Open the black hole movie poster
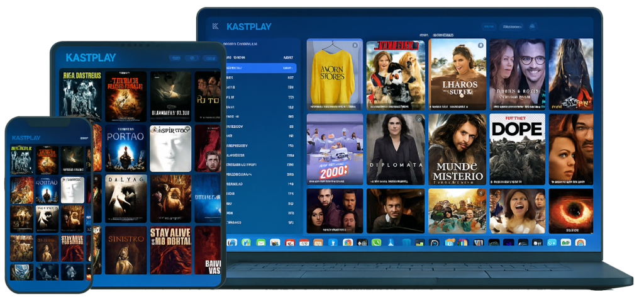Image resolution: width=644 pixels, height=304 pixels. pos(570,211)
